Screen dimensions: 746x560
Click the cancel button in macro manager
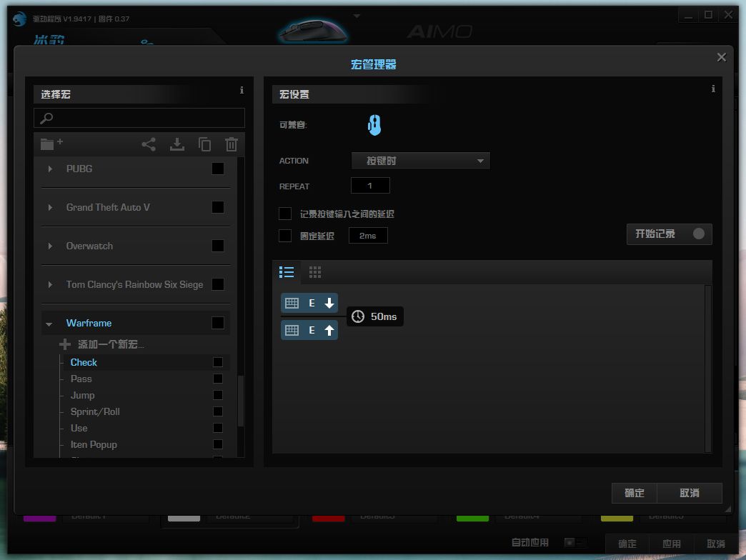[690, 493]
